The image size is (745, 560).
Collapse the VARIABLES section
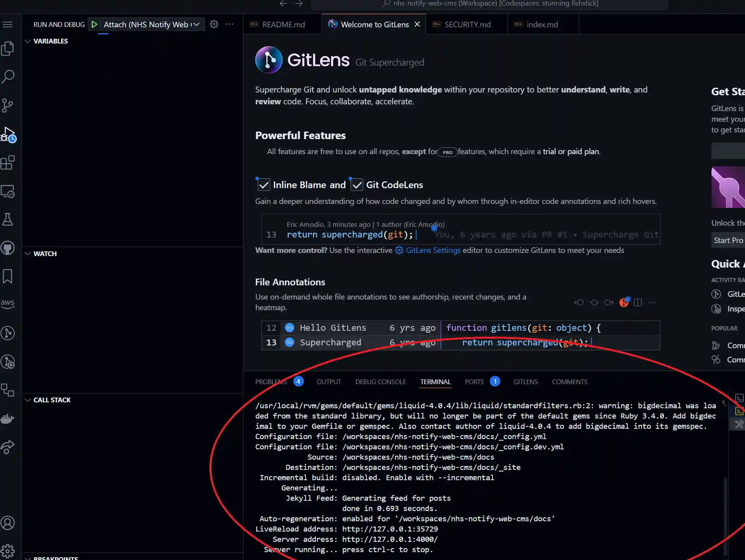pos(28,41)
